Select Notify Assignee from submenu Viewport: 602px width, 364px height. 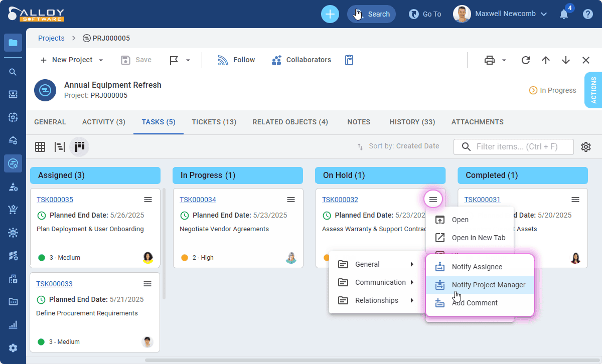[x=477, y=267]
